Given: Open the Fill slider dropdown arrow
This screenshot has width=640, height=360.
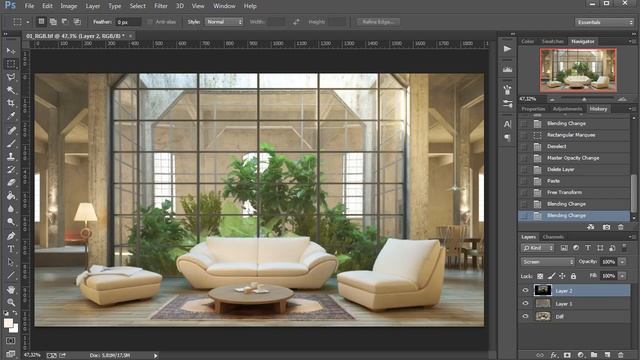Looking at the screenshot, I should coord(622,276).
